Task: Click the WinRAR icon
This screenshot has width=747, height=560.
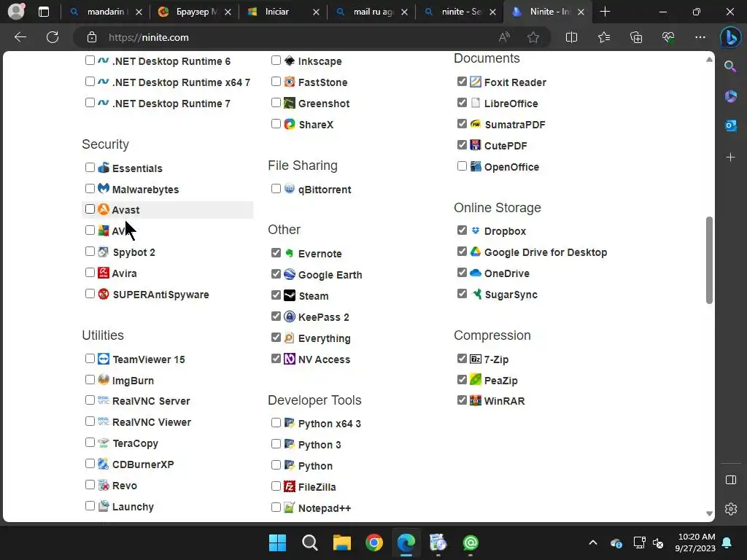Action: point(476,400)
